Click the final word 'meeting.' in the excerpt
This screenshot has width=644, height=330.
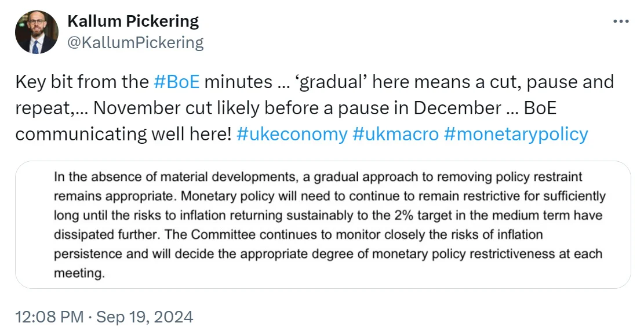(x=79, y=274)
